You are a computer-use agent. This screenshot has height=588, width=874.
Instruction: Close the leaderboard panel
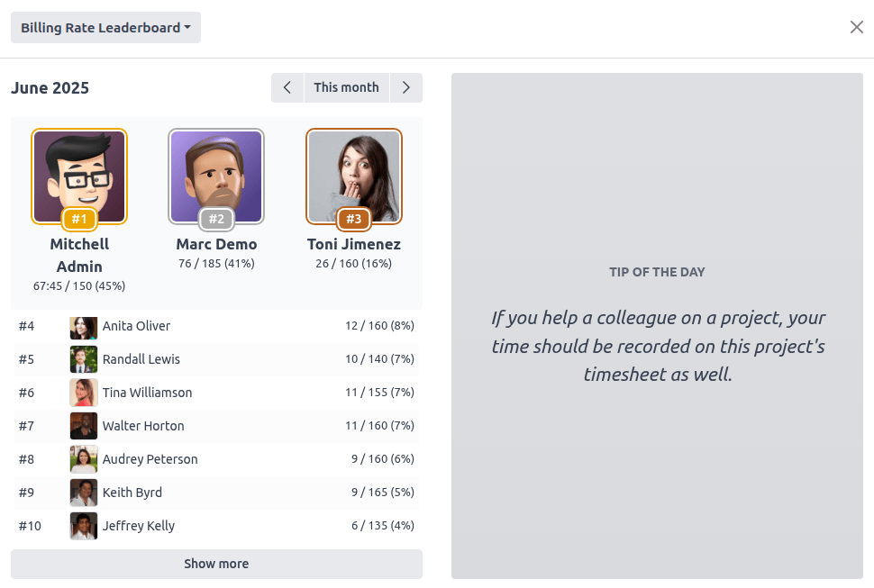pos(857,27)
